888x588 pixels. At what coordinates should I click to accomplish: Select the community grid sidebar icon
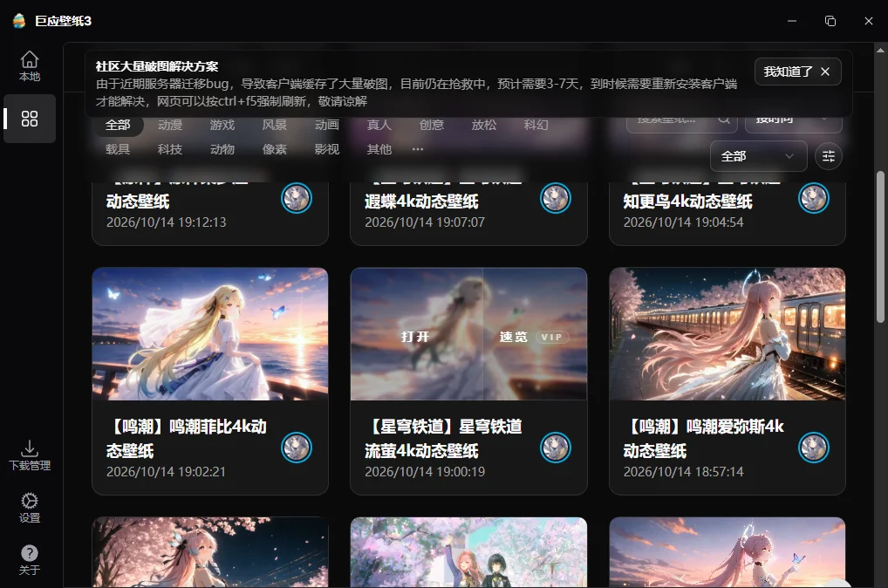click(30, 119)
